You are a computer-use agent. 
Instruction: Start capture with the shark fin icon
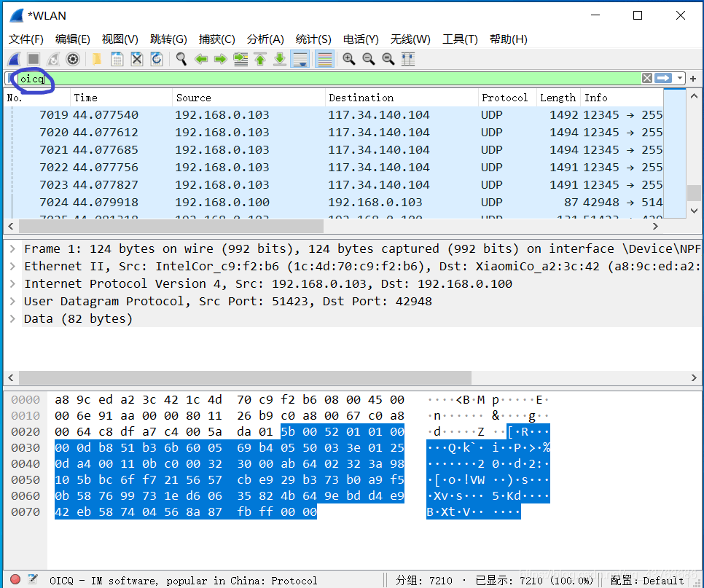click(14, 59)
